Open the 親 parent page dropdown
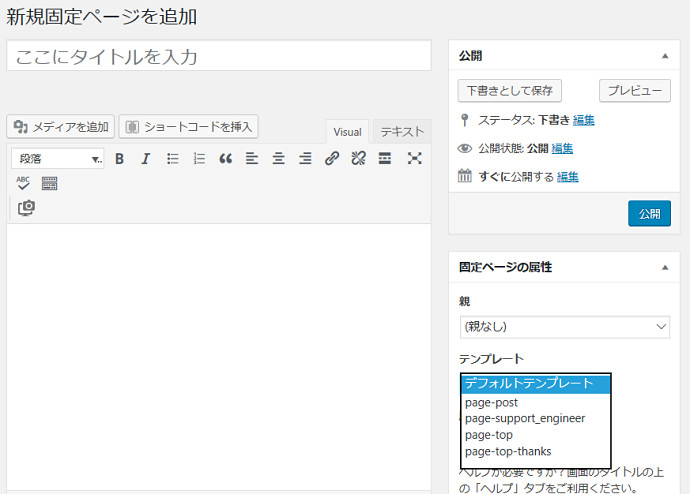 tap(564, 327)
